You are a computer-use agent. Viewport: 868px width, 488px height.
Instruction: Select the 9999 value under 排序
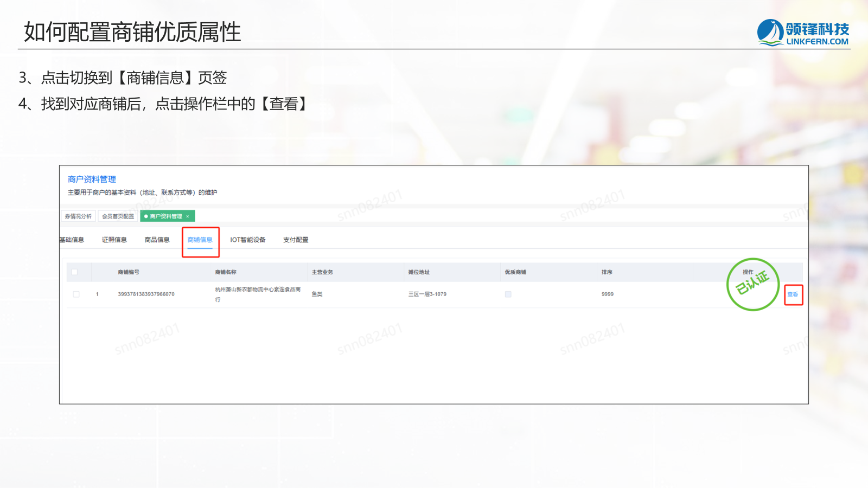pyautogui.click(x=608, y=294)
